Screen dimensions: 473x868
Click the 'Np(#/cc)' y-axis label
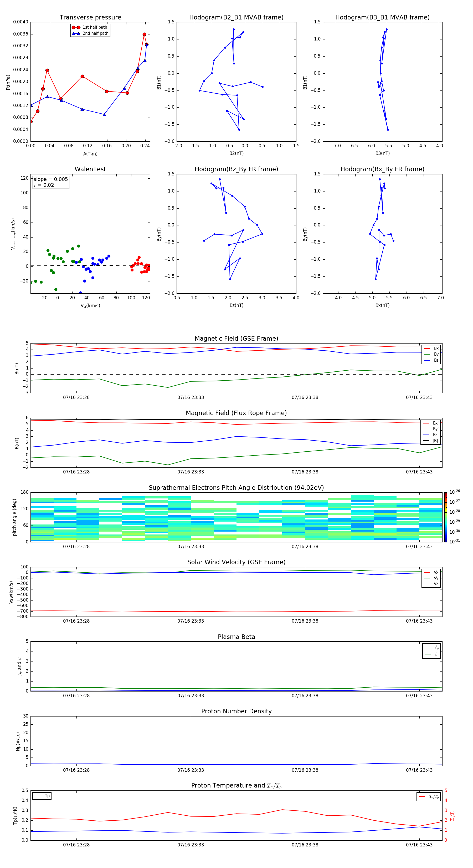(x=18, y=741)
